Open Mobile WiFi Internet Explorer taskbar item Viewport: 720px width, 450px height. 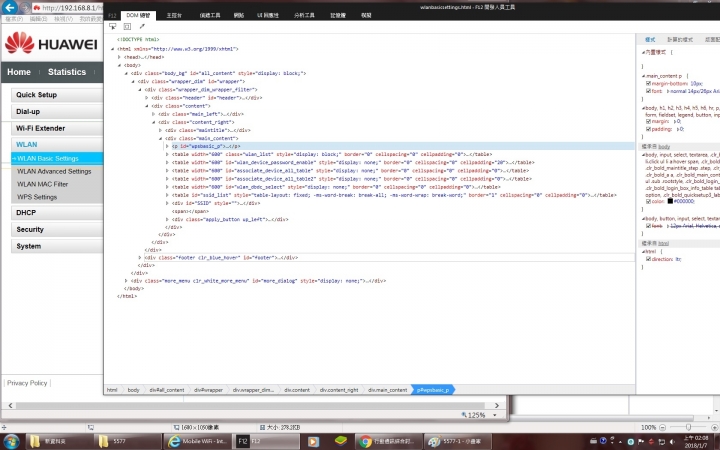(198, 441)
